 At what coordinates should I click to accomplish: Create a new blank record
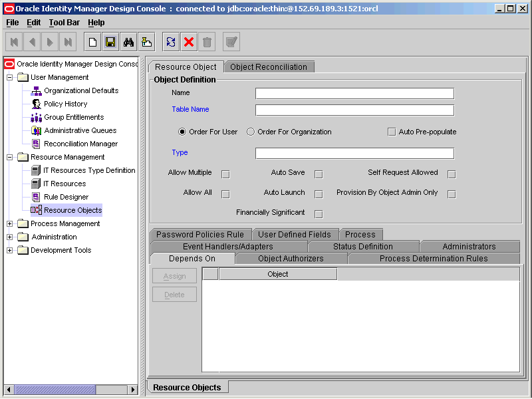pos(92,42)
